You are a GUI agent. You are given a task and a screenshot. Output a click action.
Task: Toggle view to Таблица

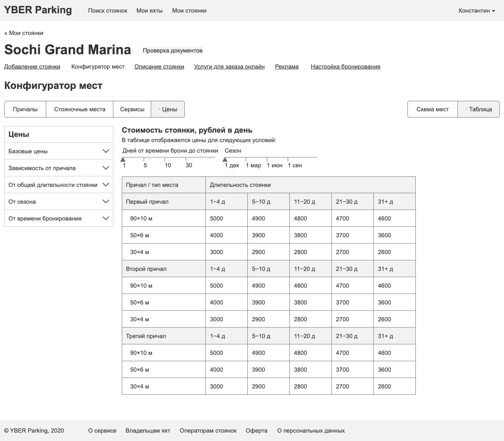pos(478,109)
